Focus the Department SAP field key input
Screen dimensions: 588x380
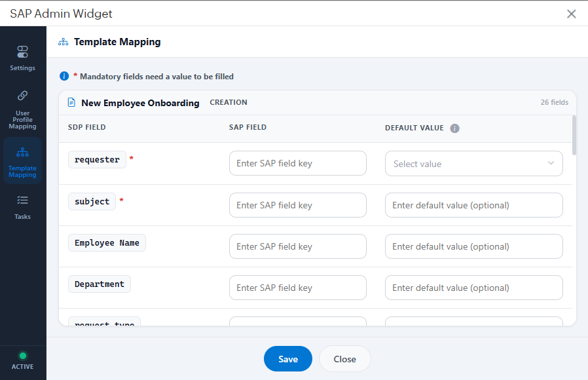[x=298, y=288]
